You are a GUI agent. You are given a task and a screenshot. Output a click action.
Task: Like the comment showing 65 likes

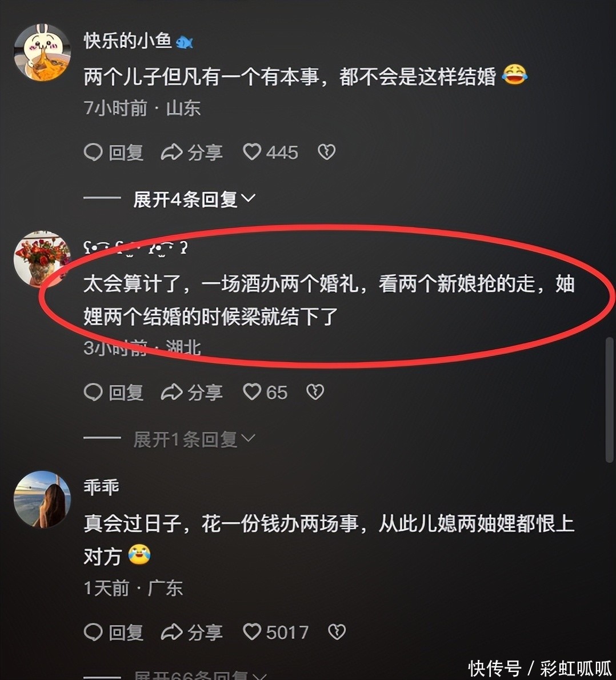point(265,393)
